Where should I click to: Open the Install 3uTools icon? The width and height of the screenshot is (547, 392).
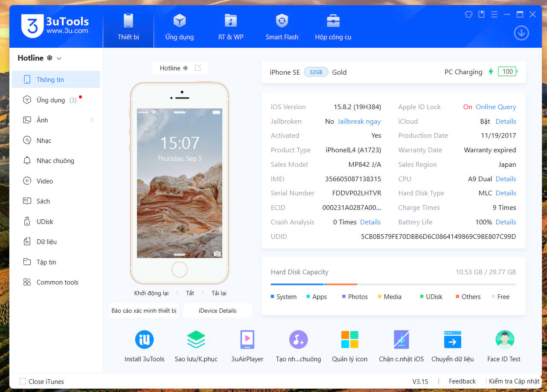click(x=144, y=340)
